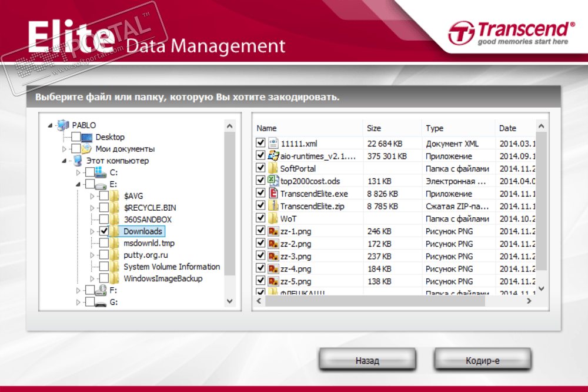
Task: Collapse the E: drive node
Action: tap(78, 184)
